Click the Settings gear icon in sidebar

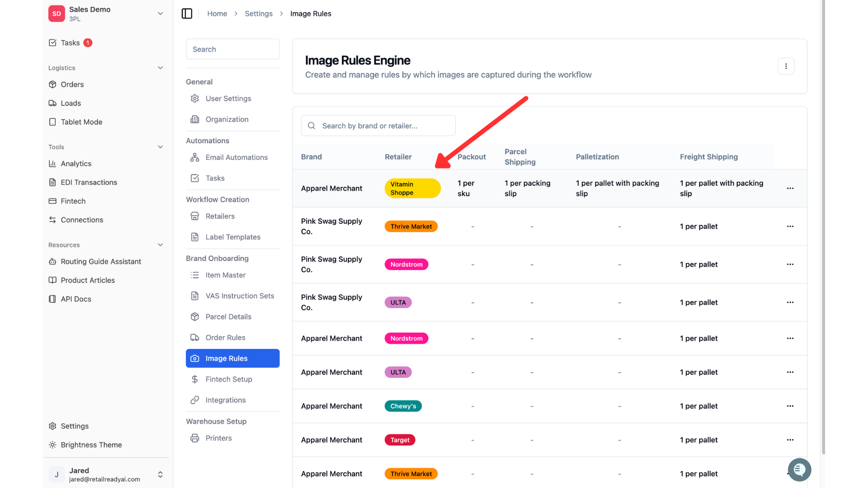pos(52,426)
